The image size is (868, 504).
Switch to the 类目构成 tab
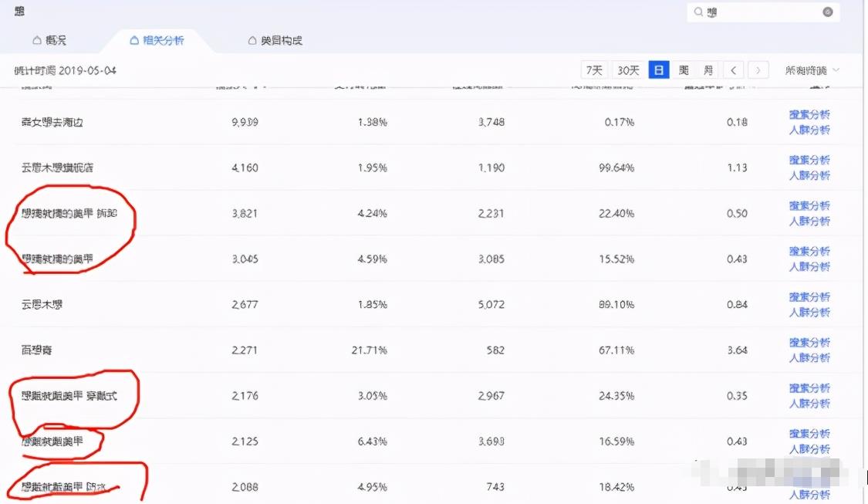point(275,40)
